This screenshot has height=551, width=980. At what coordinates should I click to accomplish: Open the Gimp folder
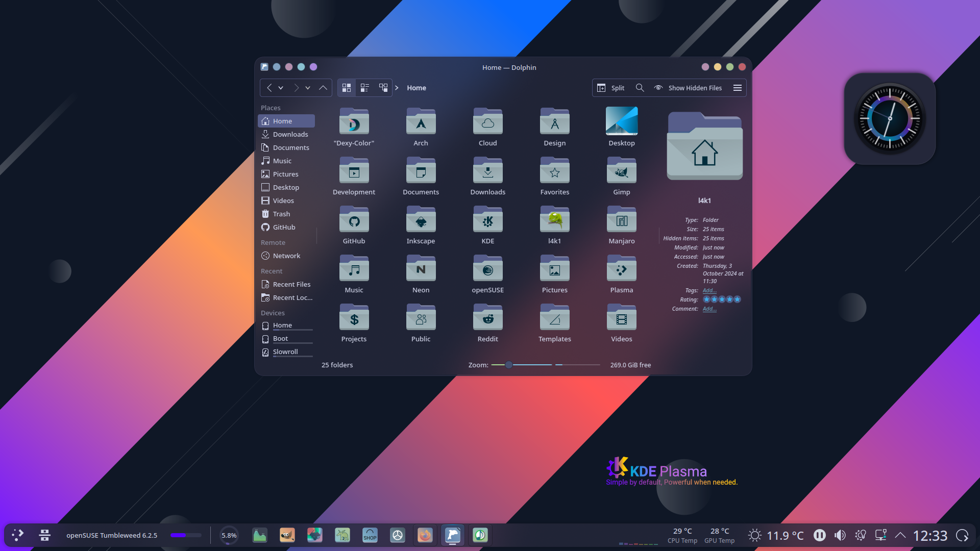pyautogui.click(x=621, y=176)
